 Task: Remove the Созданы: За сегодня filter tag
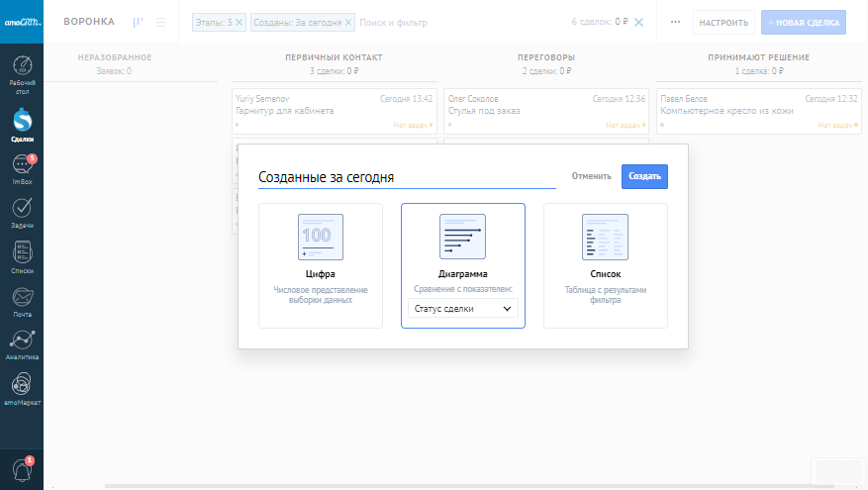(348, 22)
